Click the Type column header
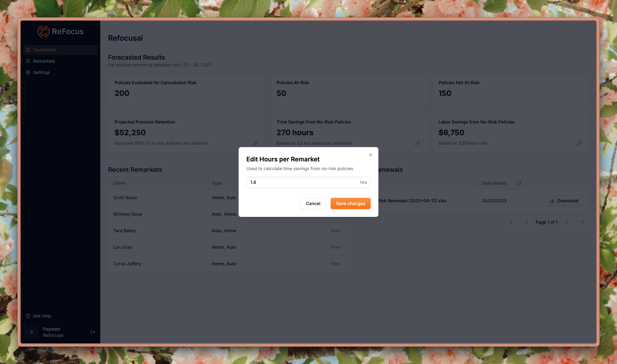 217,183
